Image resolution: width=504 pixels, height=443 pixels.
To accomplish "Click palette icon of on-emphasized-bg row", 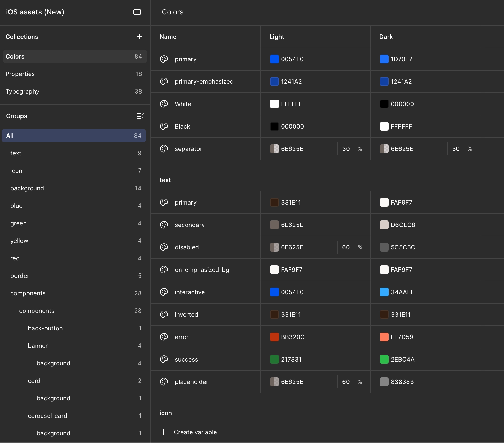I will pyautogui.click(x=164, y=270).
